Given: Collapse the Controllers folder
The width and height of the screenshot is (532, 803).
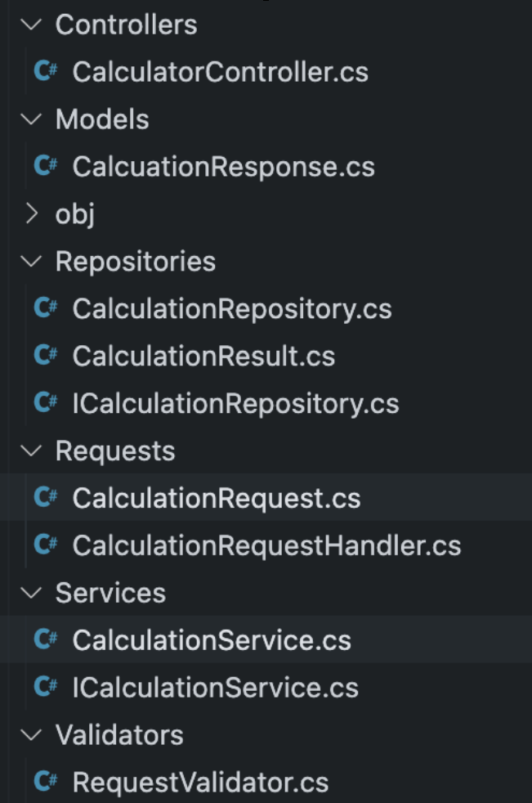Looking at the screenshot, I should point(30,25).
